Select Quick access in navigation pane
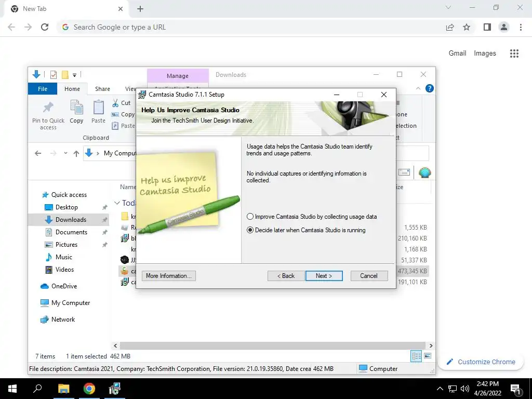The image size is (532, 399). pos(69,195)
